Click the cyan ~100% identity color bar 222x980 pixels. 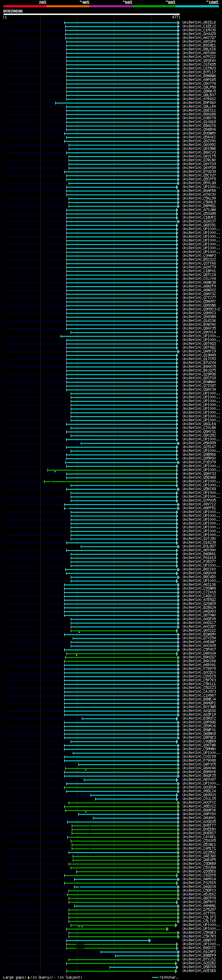pos(197,7)
